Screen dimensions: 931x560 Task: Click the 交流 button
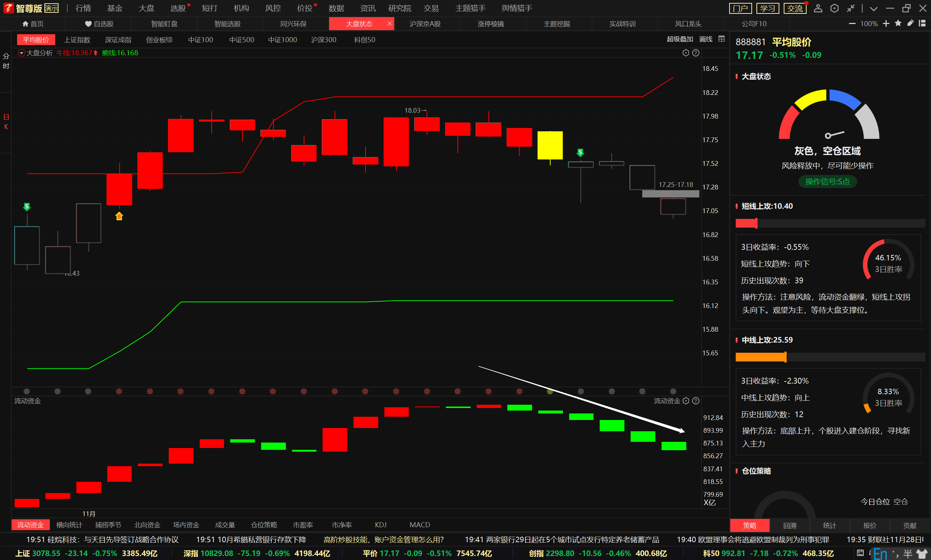794,8
